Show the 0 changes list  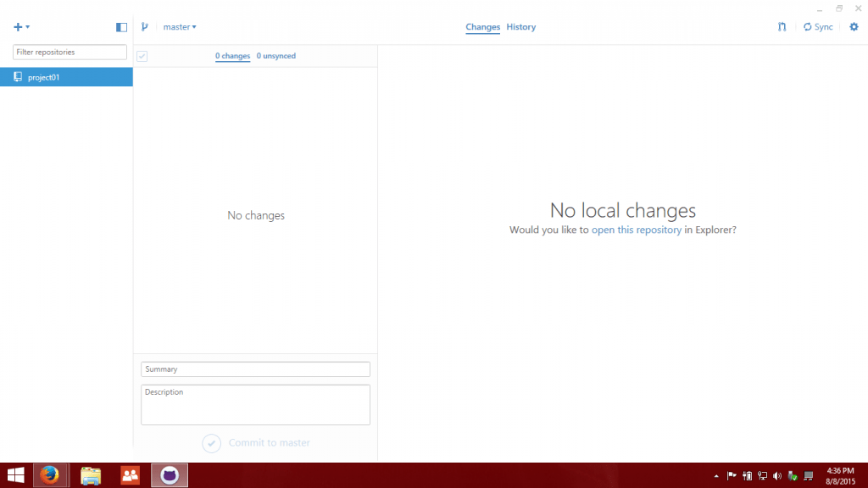pos(232,56)
